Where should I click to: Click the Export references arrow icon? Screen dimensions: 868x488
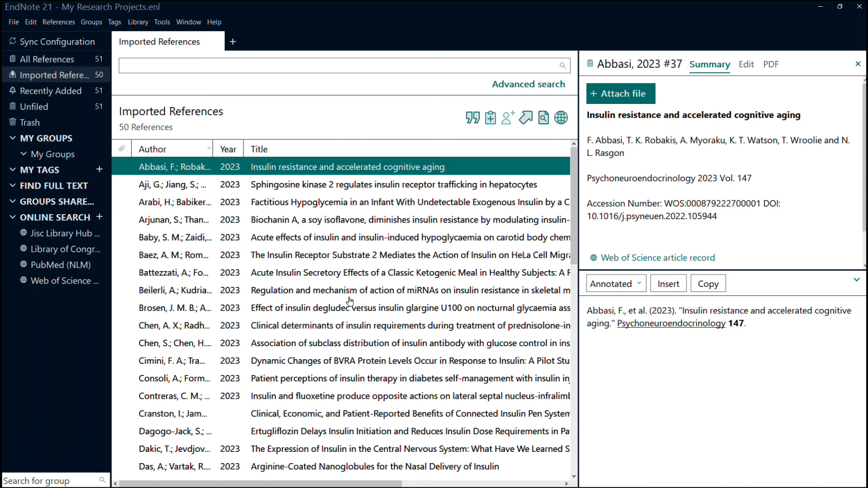tap(526, 117)
